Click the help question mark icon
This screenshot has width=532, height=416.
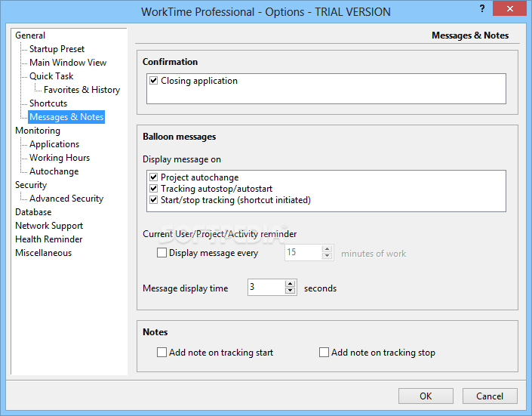[x=482, y=9]
